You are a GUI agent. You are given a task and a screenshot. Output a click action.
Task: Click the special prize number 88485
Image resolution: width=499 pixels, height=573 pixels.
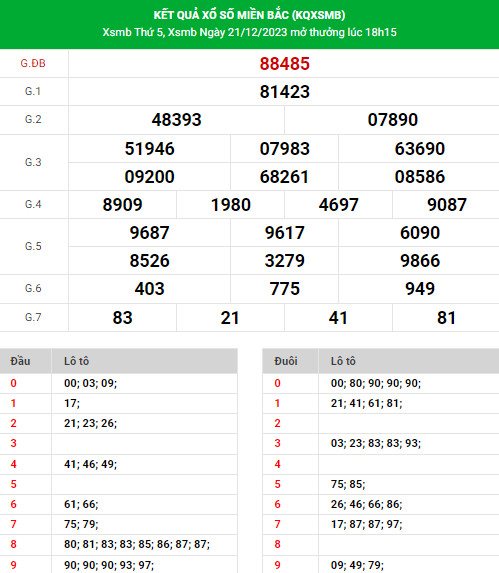click(x=285, y=64)
